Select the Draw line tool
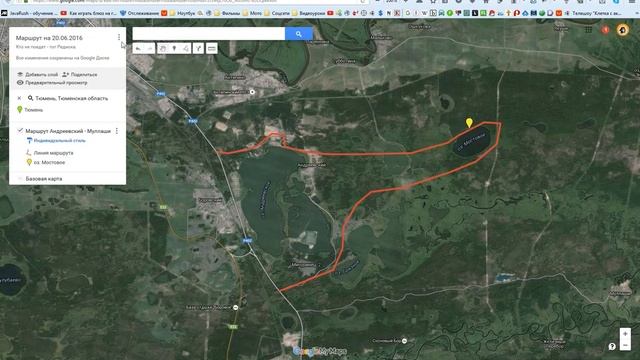The image size is (640, 360). (x=186, y=49)
